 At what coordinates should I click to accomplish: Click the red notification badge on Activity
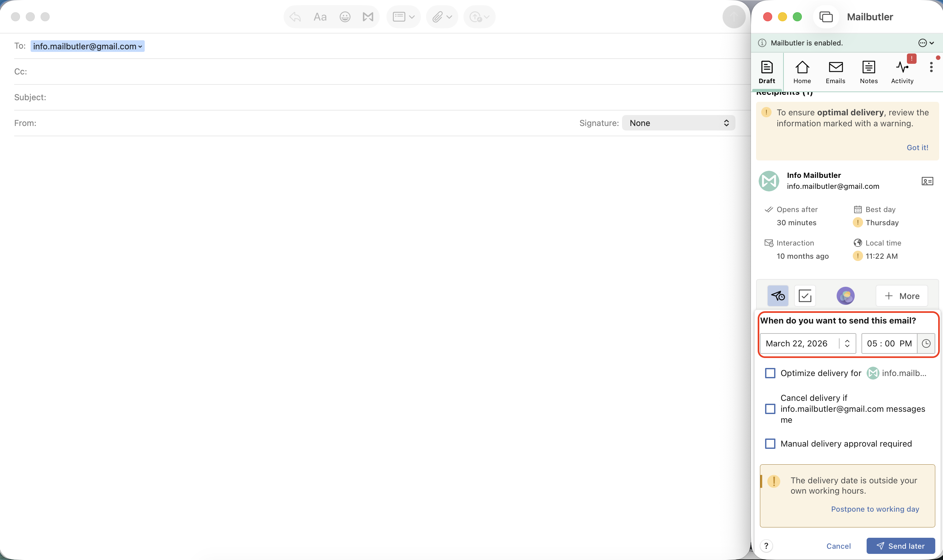[x=911, y=59]
